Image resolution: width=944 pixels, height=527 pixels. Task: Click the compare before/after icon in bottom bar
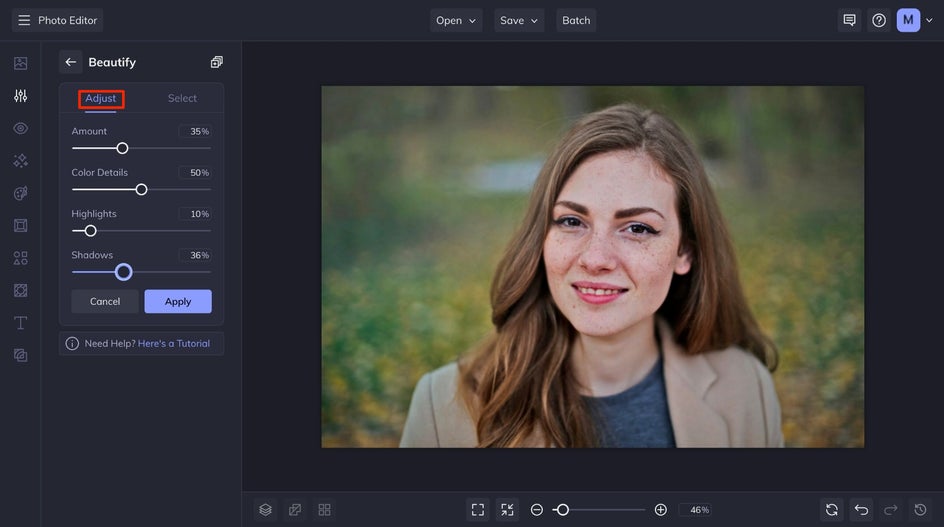coord(295,510)
